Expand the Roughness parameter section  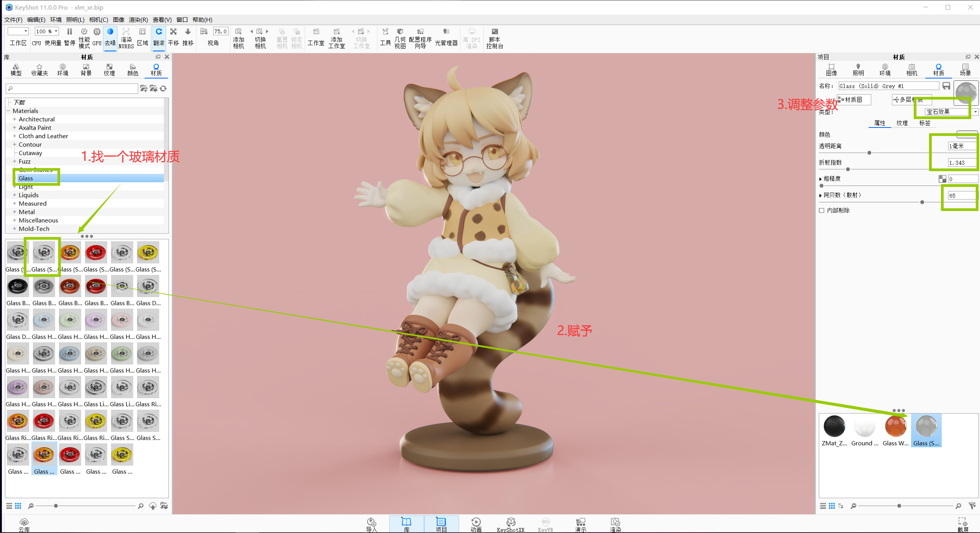point(820,179)
